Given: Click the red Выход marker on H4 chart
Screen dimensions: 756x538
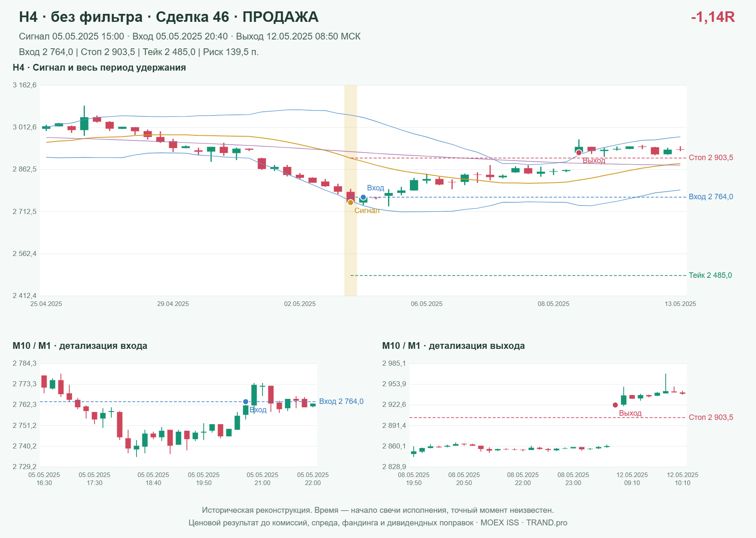Looking at the screenshot, I should coord(579,153).
